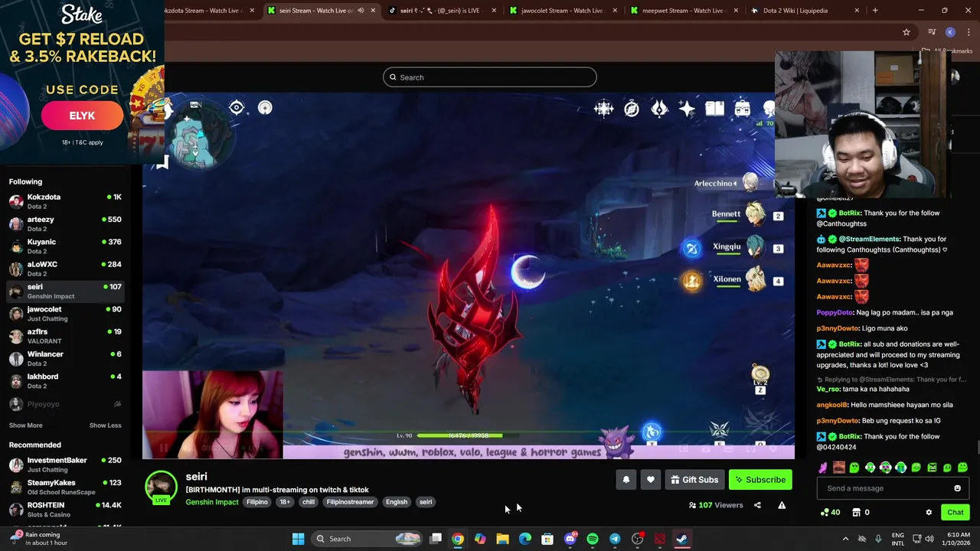The height and width of the screenshot is (551, 980).
Task: Click the 107 Viewers count text
Action: pos(716,505)
